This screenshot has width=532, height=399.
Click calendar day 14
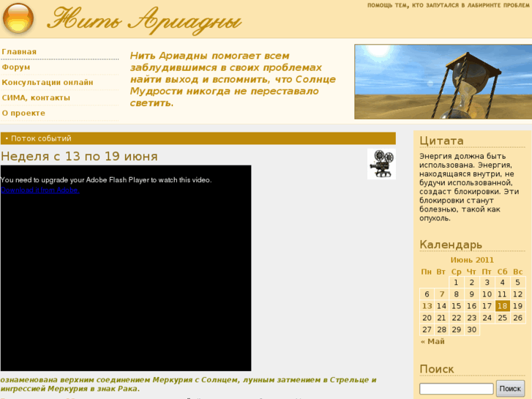[x=441, y=306]
